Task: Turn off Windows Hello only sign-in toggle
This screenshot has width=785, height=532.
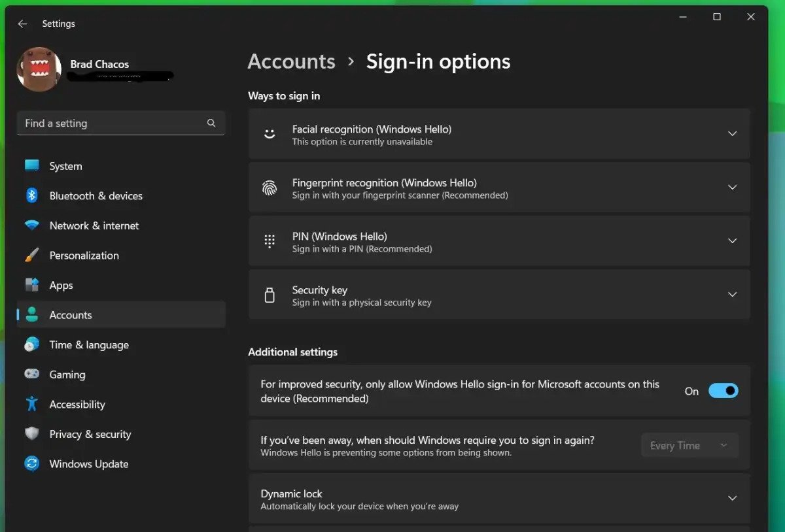Action: click(x=723, y=391)
